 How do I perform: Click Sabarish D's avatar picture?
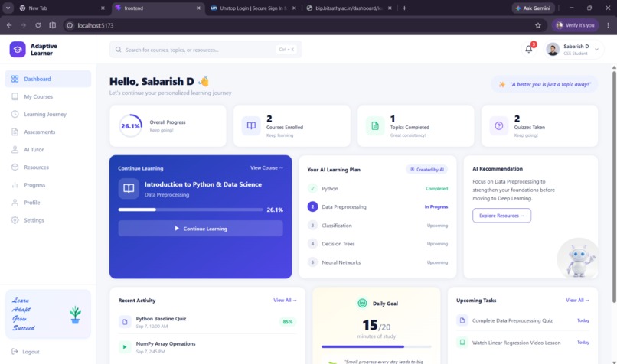[553, 50]
